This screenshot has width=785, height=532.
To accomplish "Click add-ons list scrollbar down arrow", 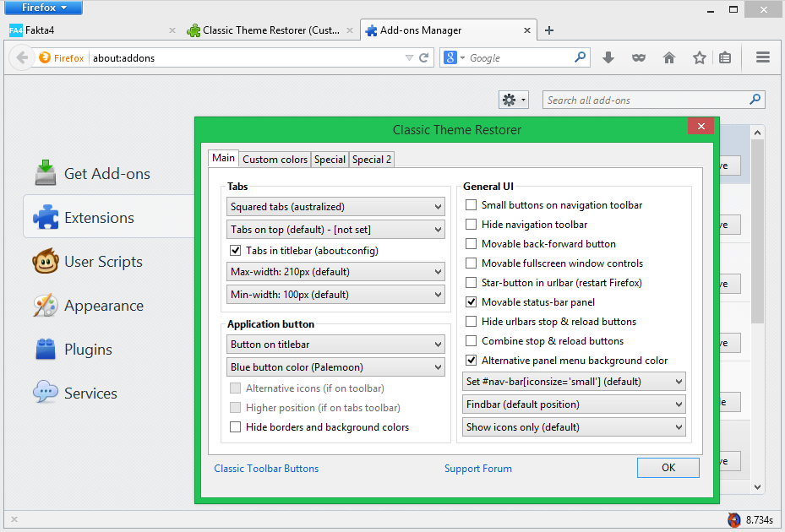I will [x=757, y=487].
